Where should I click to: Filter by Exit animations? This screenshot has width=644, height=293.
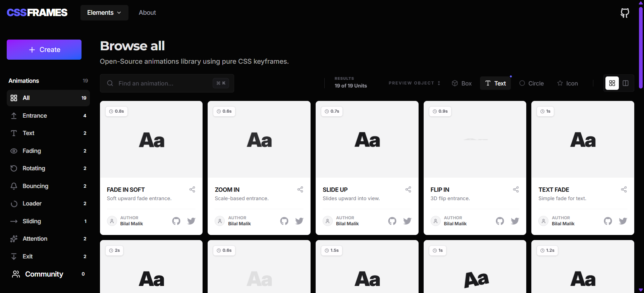48,256
